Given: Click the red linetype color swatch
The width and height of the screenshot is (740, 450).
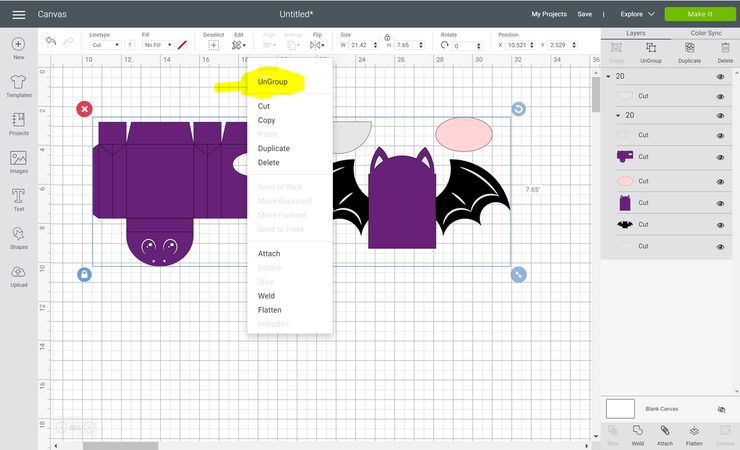Looking at the screenshot, I should click(182, 45).
